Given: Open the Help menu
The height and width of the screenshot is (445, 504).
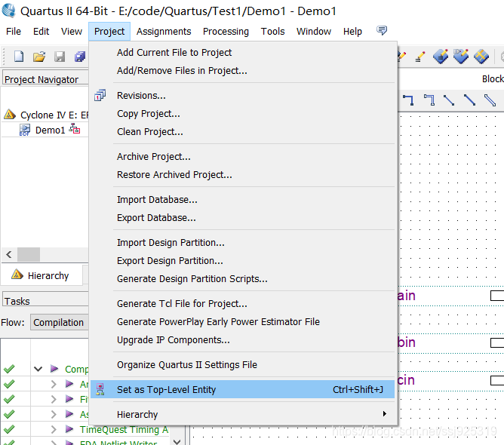Looking at the screenshot, I should pos(352,32).
